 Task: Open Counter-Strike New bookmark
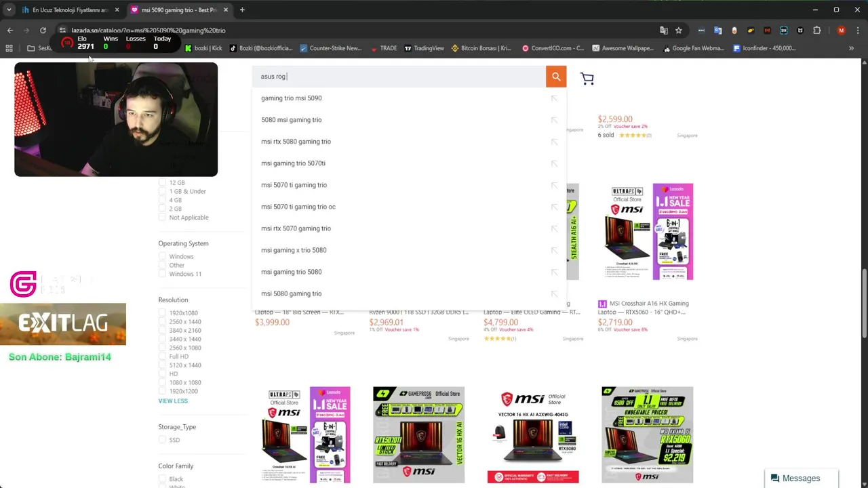tap(331, 48)
